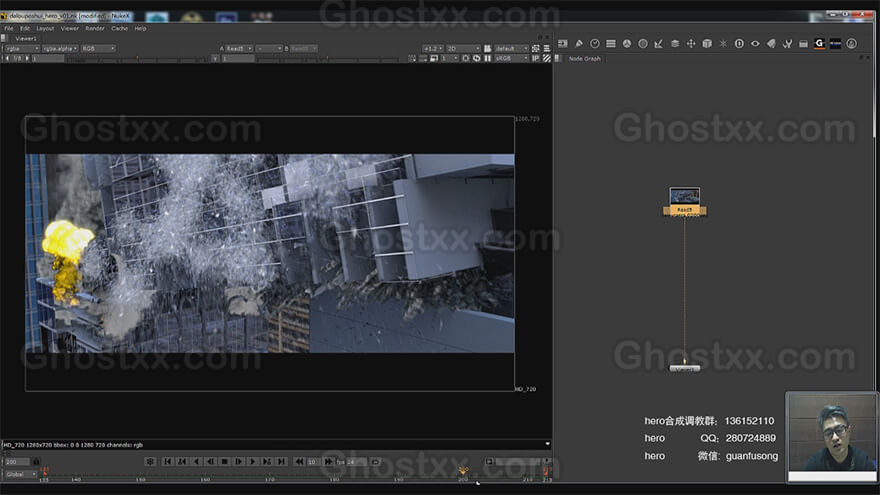Toggle the viewer lock-view button

(488, 48)
